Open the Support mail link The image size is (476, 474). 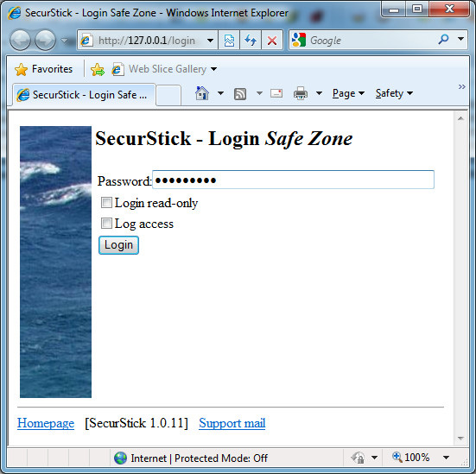pos(232,423)
